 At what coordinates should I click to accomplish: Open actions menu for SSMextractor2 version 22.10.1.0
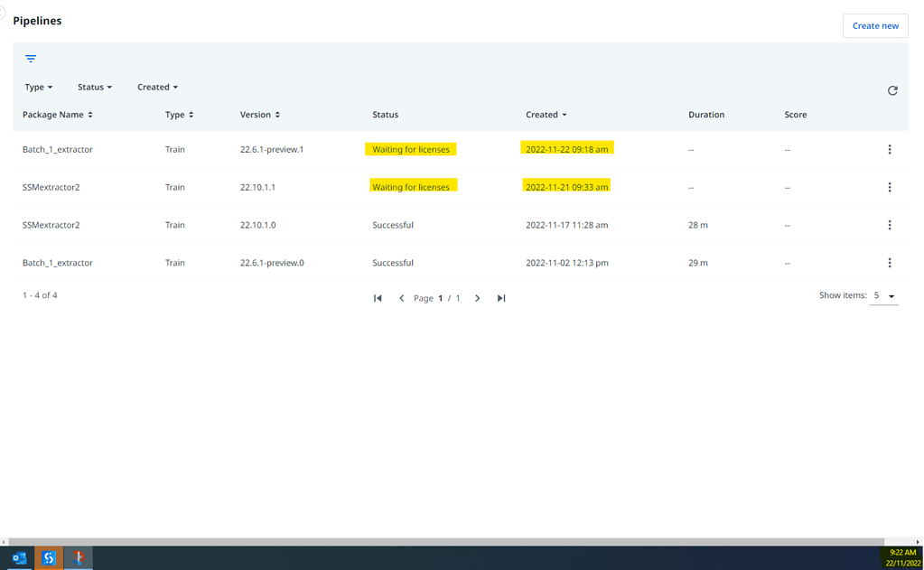[x=890, y=225]
